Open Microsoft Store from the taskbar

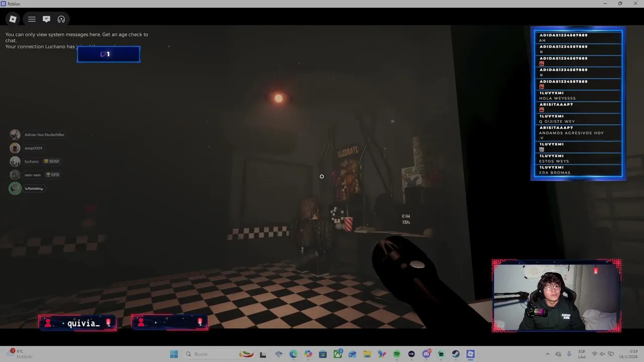323,354
